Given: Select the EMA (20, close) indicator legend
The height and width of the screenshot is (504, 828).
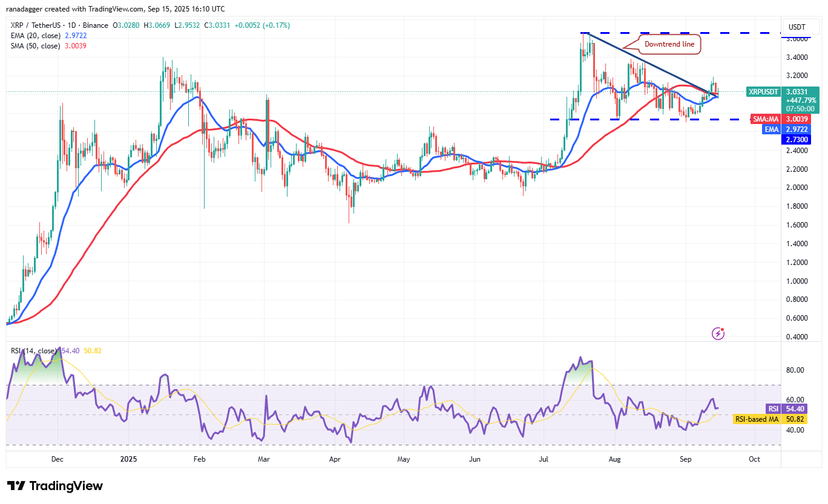Looking at the screenshot, I should (x=36, y=36).
